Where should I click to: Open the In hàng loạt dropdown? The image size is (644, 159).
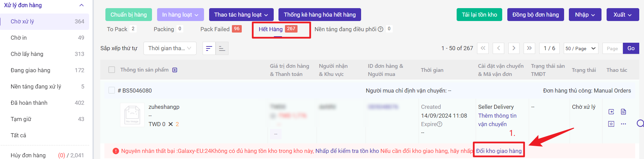pyautogui.click(x=181, y=15)
